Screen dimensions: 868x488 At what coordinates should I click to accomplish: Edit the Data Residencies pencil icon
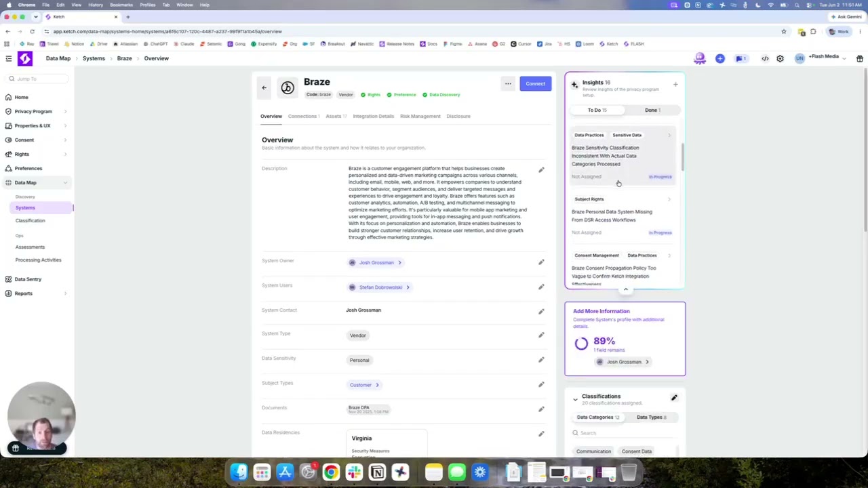click(541, 434)
